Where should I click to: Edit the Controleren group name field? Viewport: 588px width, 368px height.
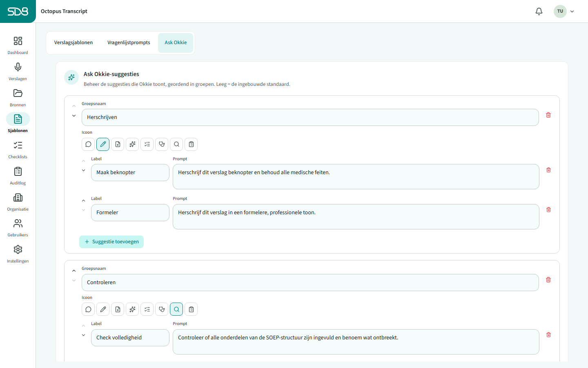click(x=310, y=283)
